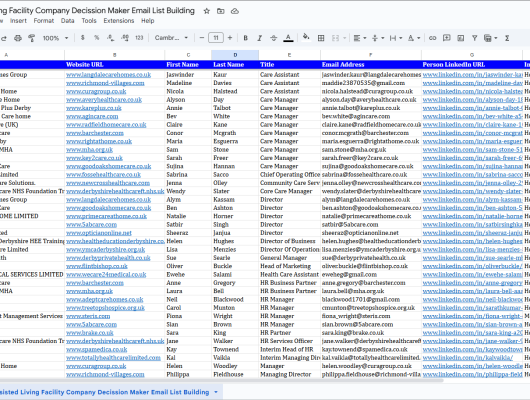This screenshot has height=400, width=530.
Task: Click the move to folder icon
Action: (221, 11)
